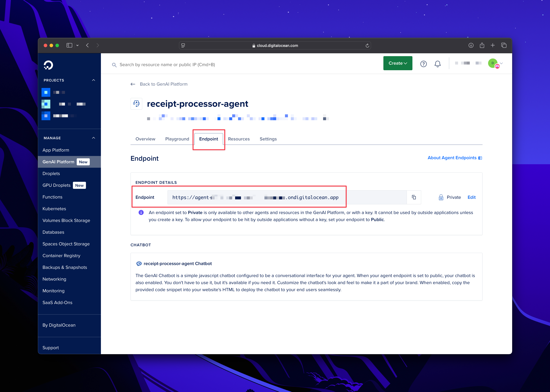Screen dimensions: 550x392
Task: Open Kubernetes in the sidebar
Action: (54, 209)
